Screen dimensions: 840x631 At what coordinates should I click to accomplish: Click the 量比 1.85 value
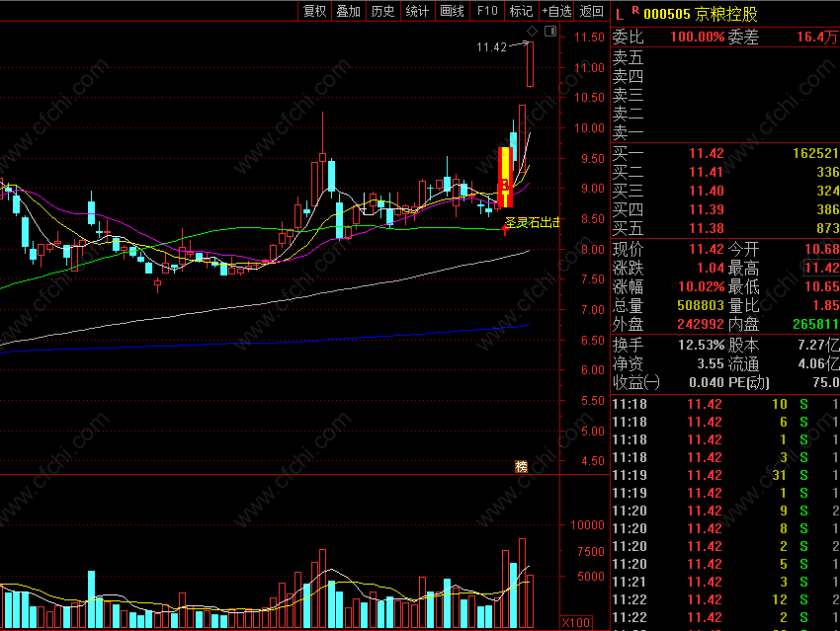click(825, 305)
